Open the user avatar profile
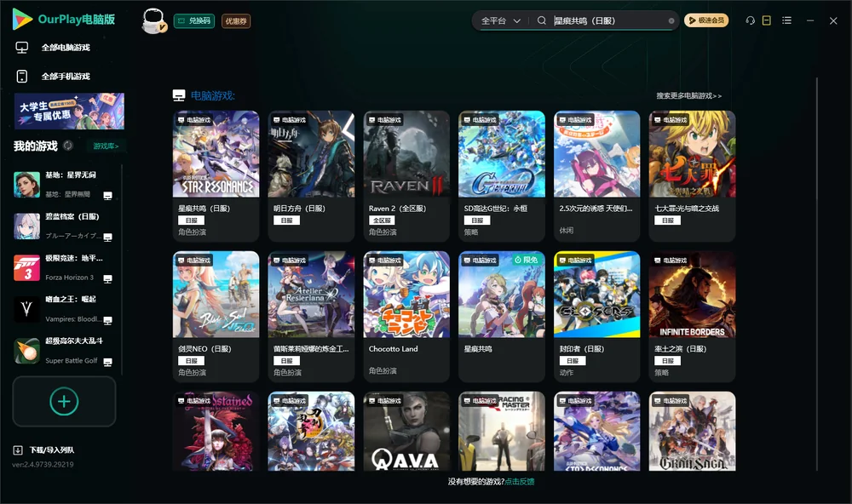The image size is (852, 504). pos(153,21)
